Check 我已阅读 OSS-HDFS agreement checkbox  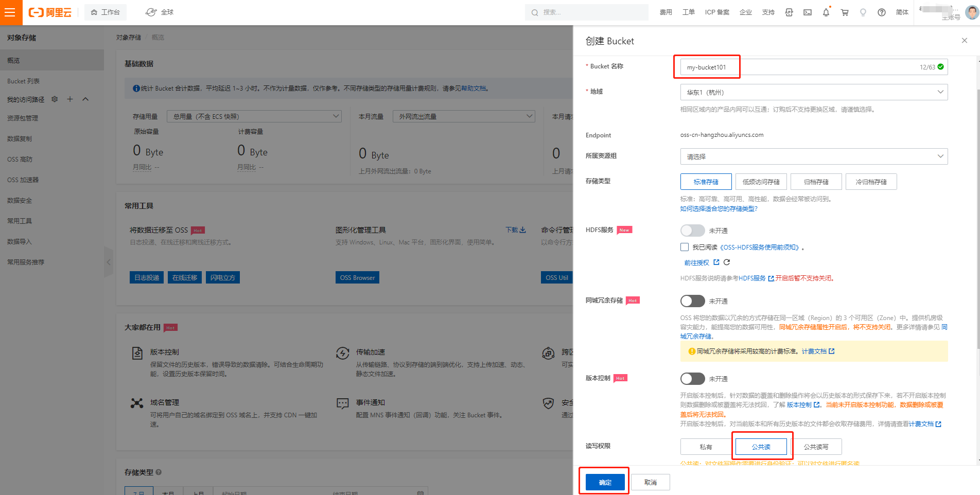685,247
